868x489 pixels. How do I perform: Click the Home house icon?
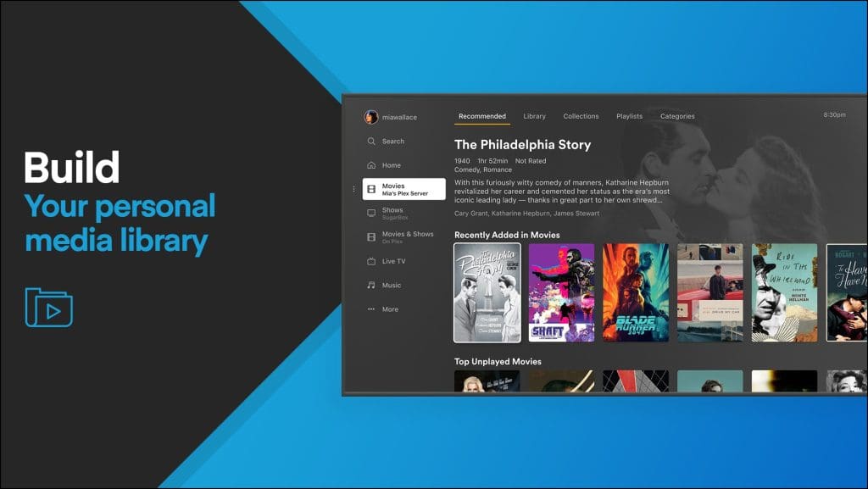point(371,165)
